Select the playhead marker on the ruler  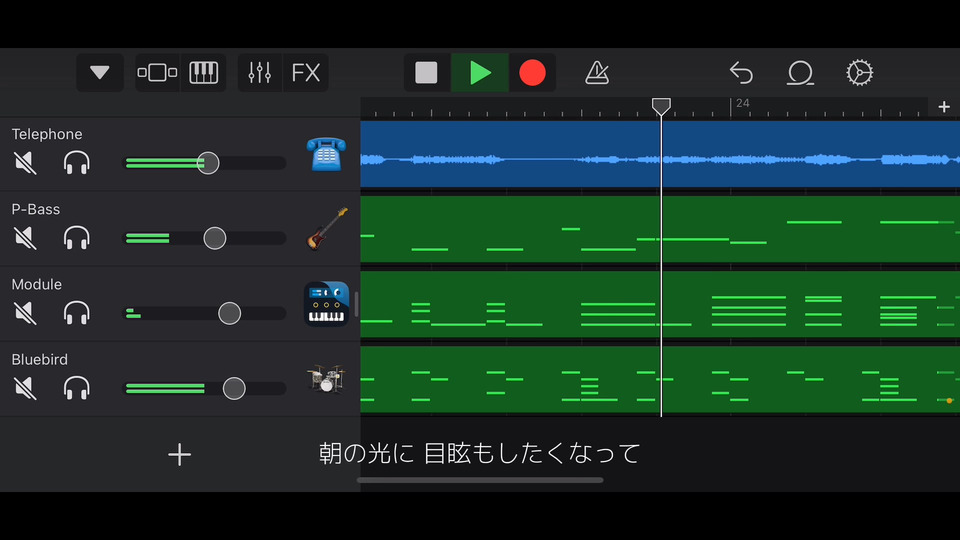[661, 107]
